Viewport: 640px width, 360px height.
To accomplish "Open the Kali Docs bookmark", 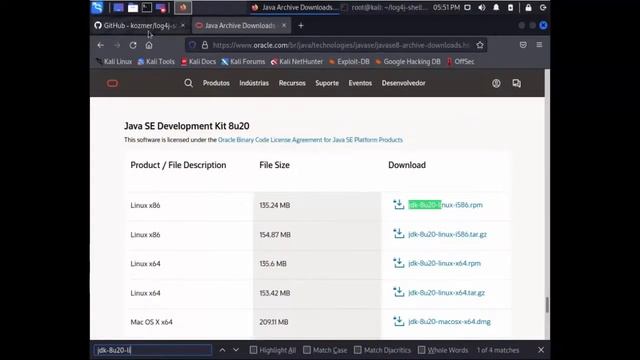I will coord(198,62).
